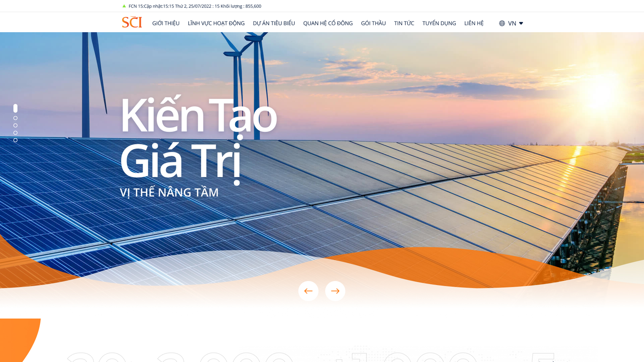Open the TIN TỨC page
Image resolution: width=644 pixels, height=362 pixels.
[404, 23]
